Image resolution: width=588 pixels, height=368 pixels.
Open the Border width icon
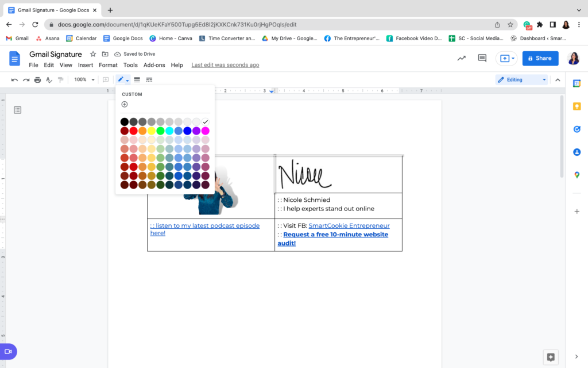tap(137, 79)
